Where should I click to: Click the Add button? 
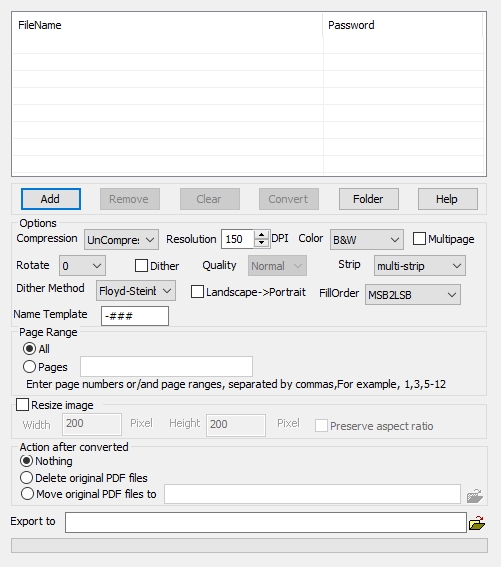point(51,199)
